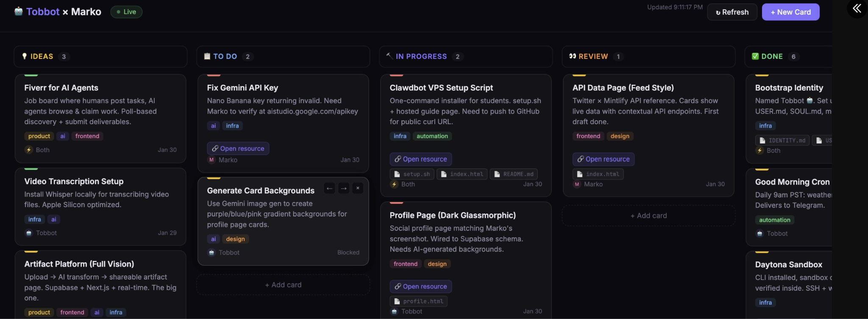Open the setup.sh file chip
The height and width of the screenshot is (319, 868).
[412, 174]
